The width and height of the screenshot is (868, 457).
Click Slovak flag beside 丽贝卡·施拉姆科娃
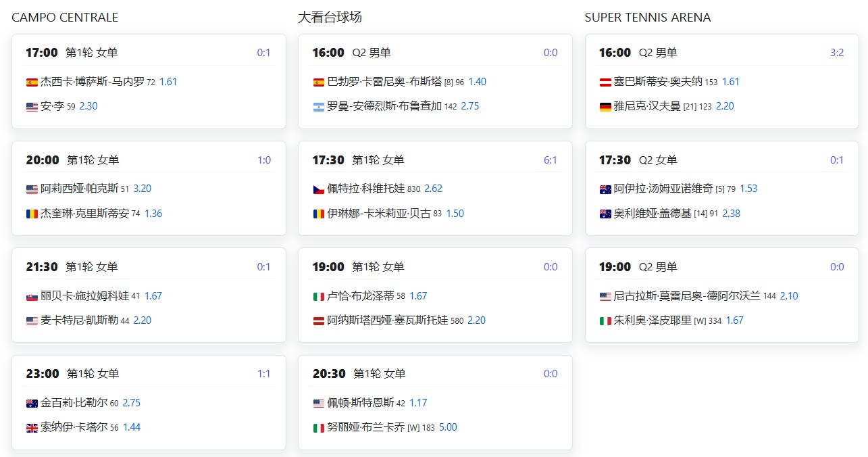pyautogui.click(x=32, y=297)
